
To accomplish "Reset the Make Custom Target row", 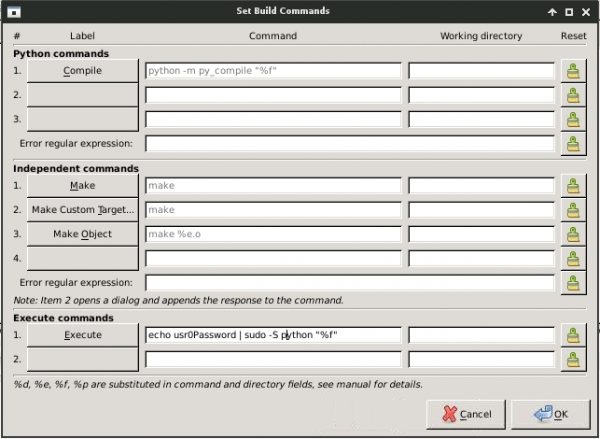I will (x=573, y=210).
